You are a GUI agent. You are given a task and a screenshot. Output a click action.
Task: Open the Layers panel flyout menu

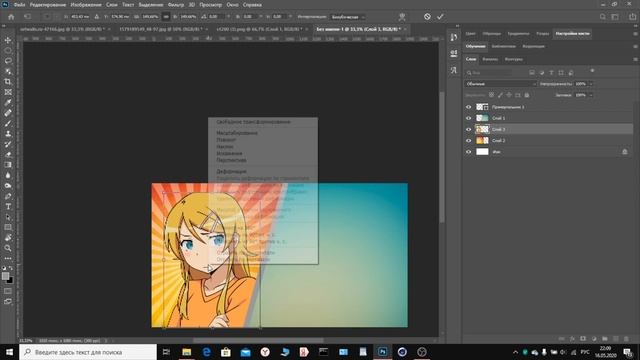point(635,59)
